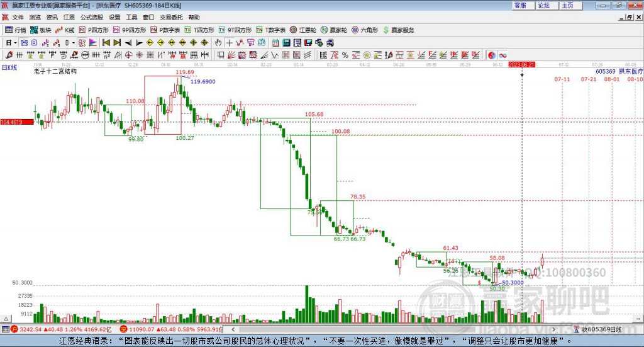Image resolution: width=644 pixels, height=347 pixels.
Task: Click the save floppy-disk icon
Action: click(x=308, y=43)
